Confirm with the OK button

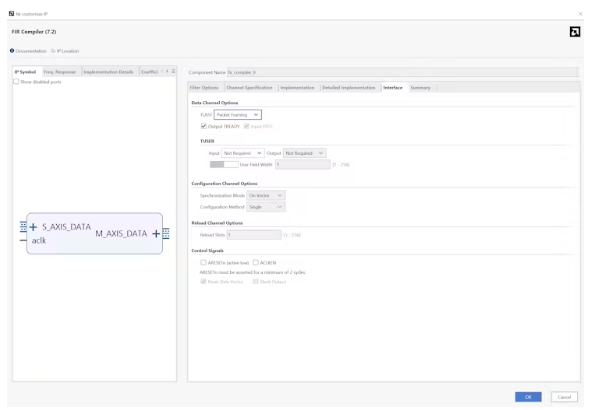point(528,397)
